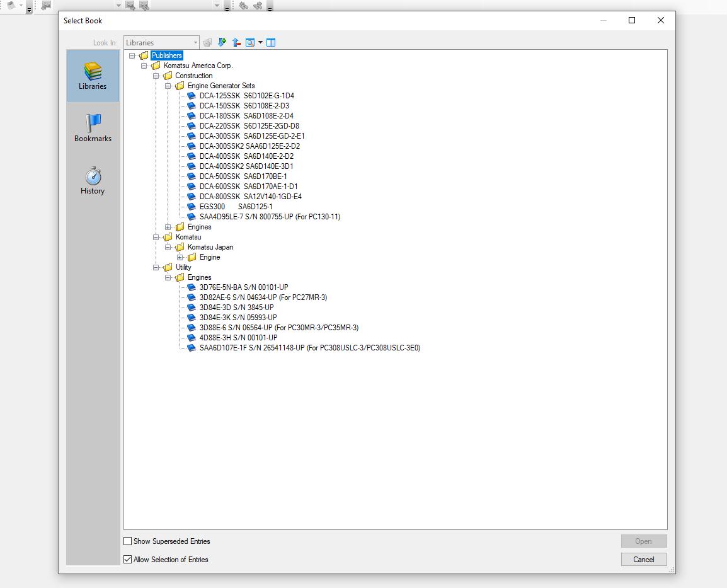The width and height of the screenshot is (727, 588).
Task: Click the Cancel button
Action: pyautogui.click(x=644, y=559)
